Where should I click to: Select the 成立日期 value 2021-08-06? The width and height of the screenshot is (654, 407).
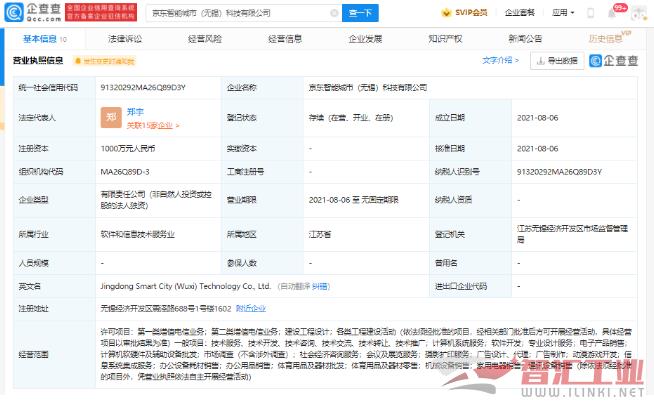(x=537, y=118)
